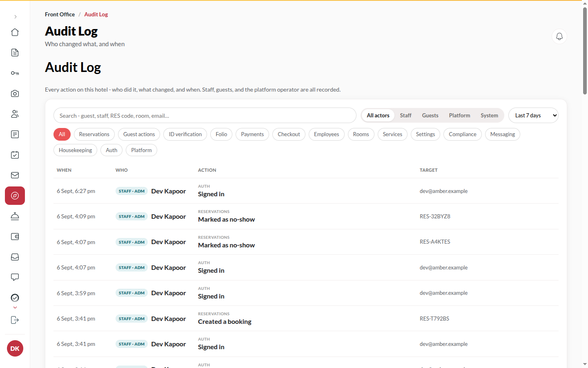The width and height of the screenshot is (588, 368).
Task: Select the Staff actor filter
Action: click(x=405, y=115)
